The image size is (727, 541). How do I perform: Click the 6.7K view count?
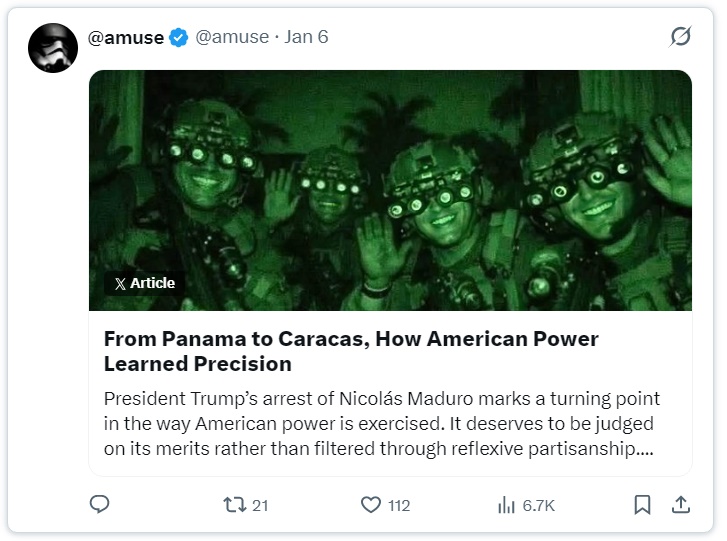[x=538, y=505]
